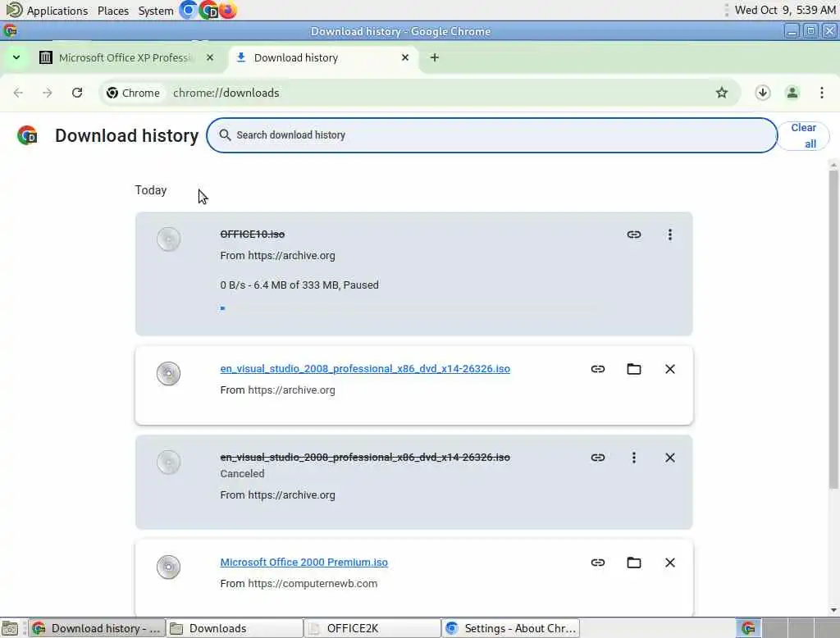Click the clock showing Wed Oct 9

pyautogui.click(x=785, y=10)
